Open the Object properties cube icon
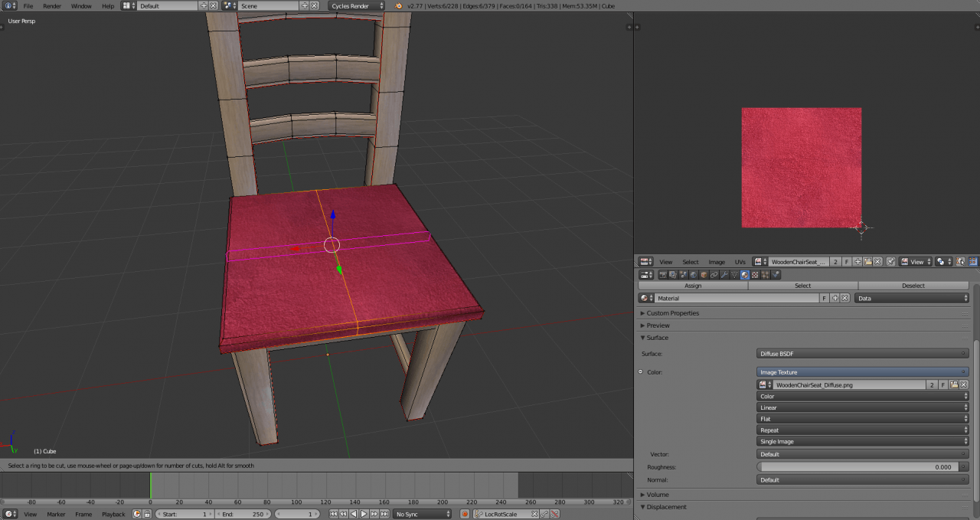This screenshot has width=980, height=520. pos(704,274)
